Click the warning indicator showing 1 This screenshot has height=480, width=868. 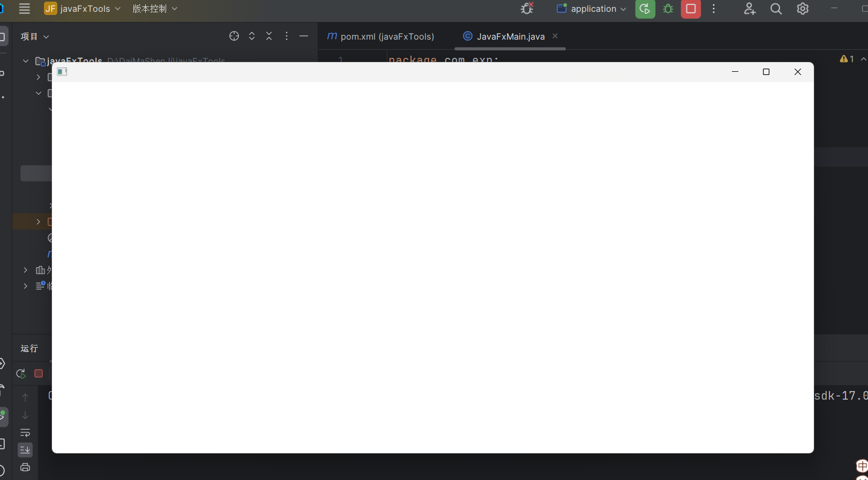pos(847,59)
